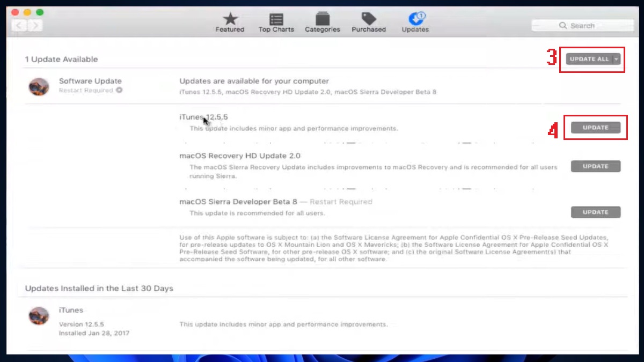Screen dimensions: 644x362
Task: Update macOS Recovery HD Update 2.0
Action: tap(595, 166)
